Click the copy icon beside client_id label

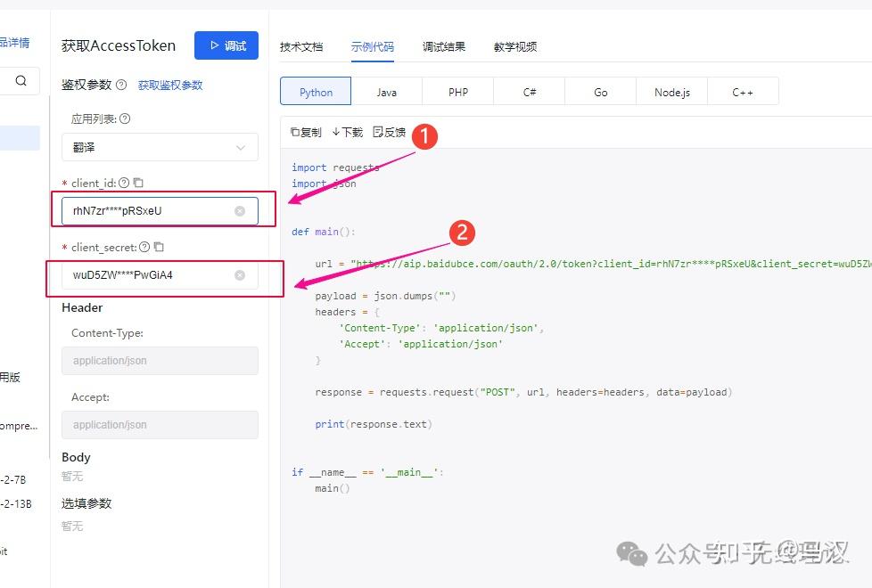click(138, 184)
